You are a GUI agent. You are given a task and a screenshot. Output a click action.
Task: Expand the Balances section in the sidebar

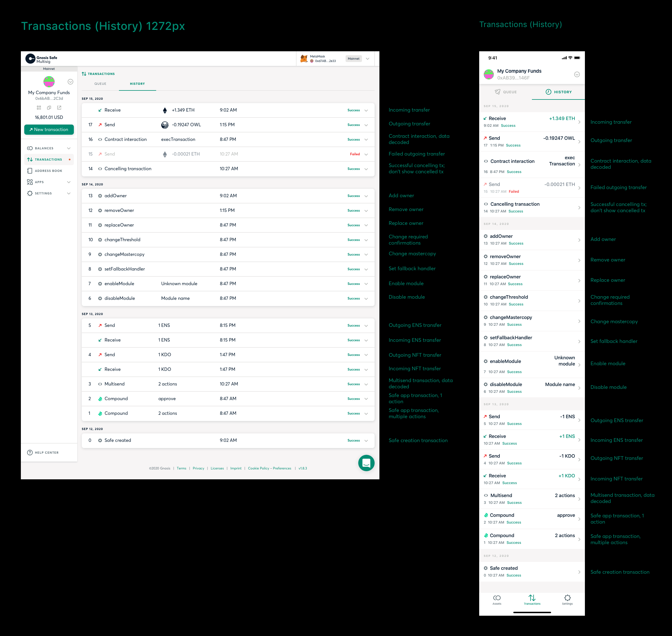point(69,148)
